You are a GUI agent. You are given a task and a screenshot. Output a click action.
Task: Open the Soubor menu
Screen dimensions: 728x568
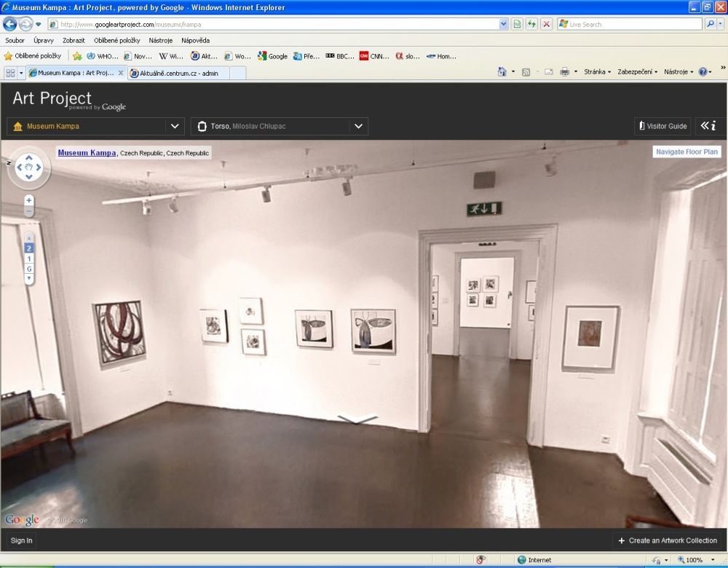point(15,40)
